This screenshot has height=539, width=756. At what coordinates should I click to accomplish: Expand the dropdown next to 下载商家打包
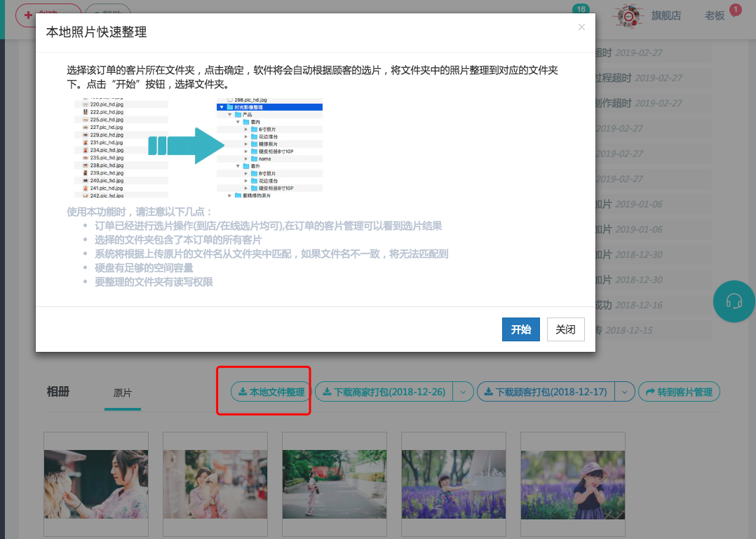(464, 392)
